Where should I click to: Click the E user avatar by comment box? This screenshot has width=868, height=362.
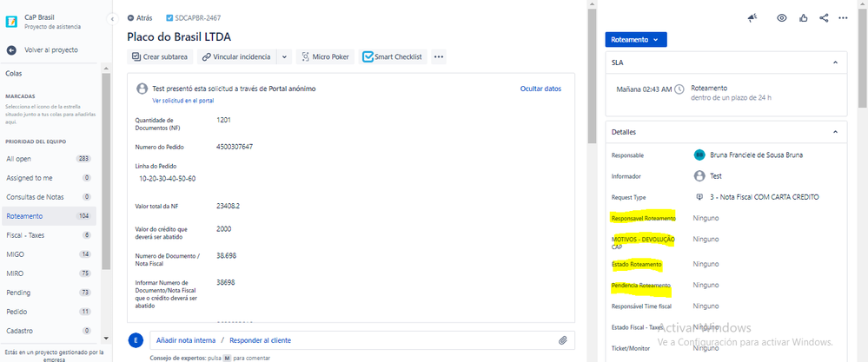136,340
